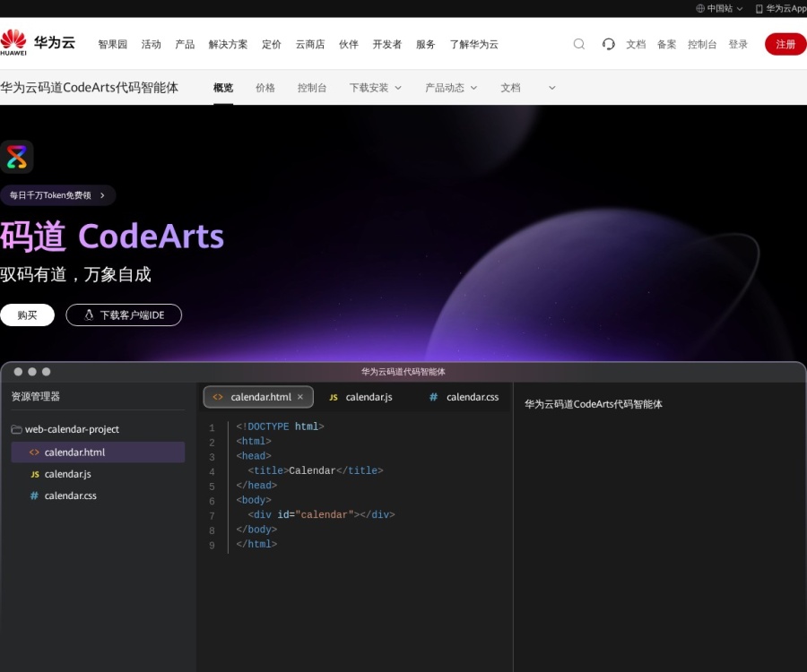Click the customer service headset icon
The height and width of the screenshot is (672, 807).
point(608,44)
